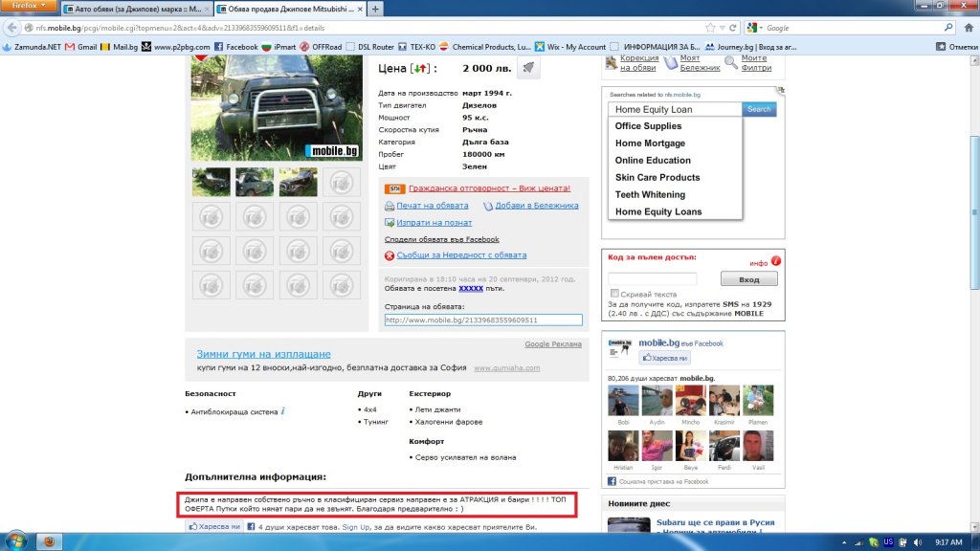Screen dimensions: 980x551
Task: Click the full access code input
Action: point(652,278)
